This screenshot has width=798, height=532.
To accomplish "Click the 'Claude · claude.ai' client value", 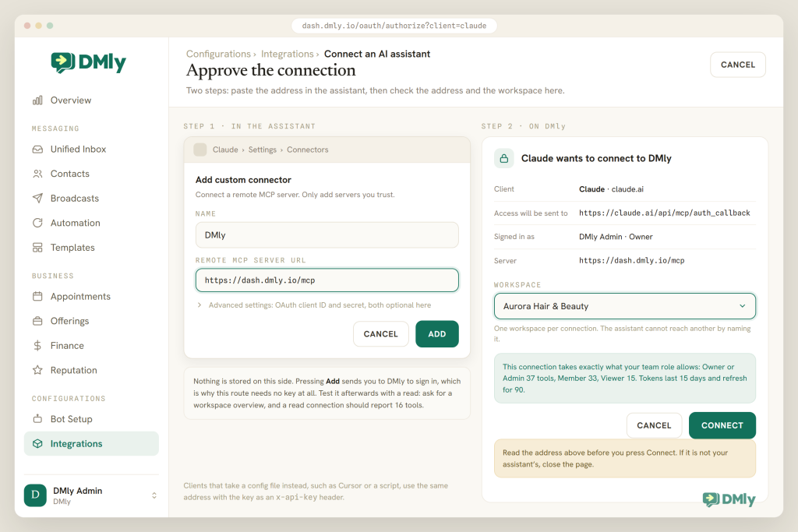I will click(611, 189).
